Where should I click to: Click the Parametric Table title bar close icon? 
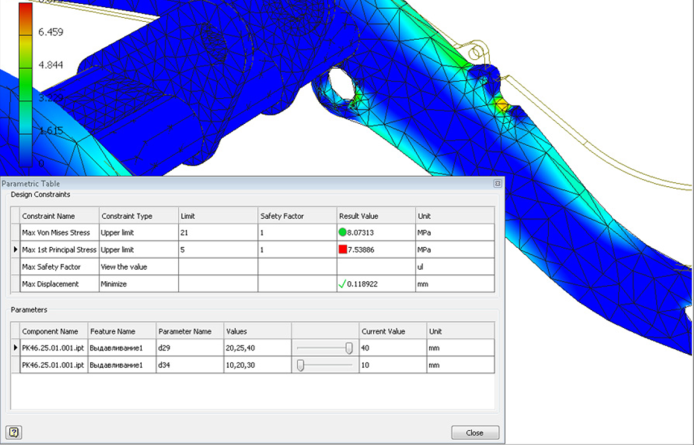click(497, 183)
